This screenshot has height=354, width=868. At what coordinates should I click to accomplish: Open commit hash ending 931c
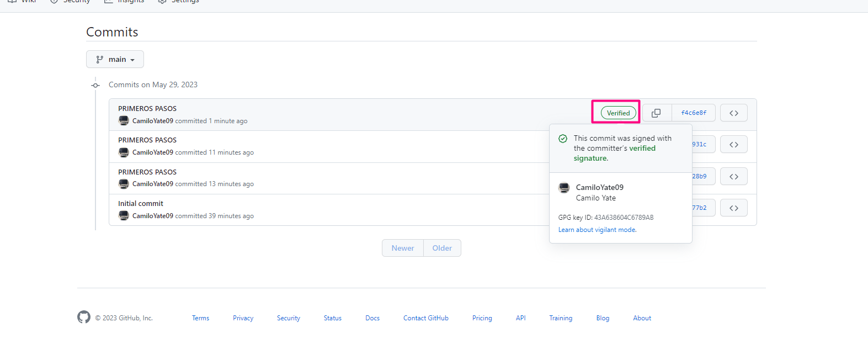(703, 144)
